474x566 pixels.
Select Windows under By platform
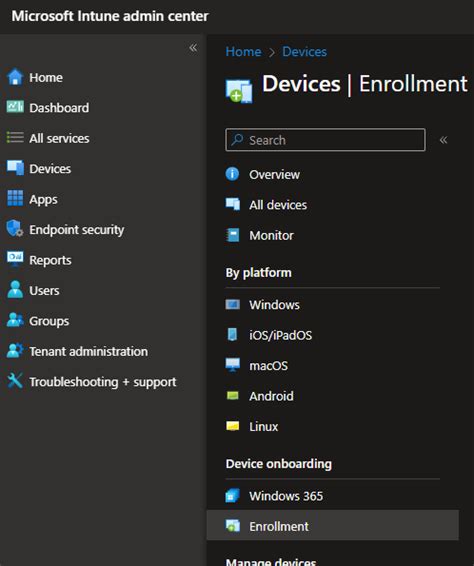pos(274,305)
